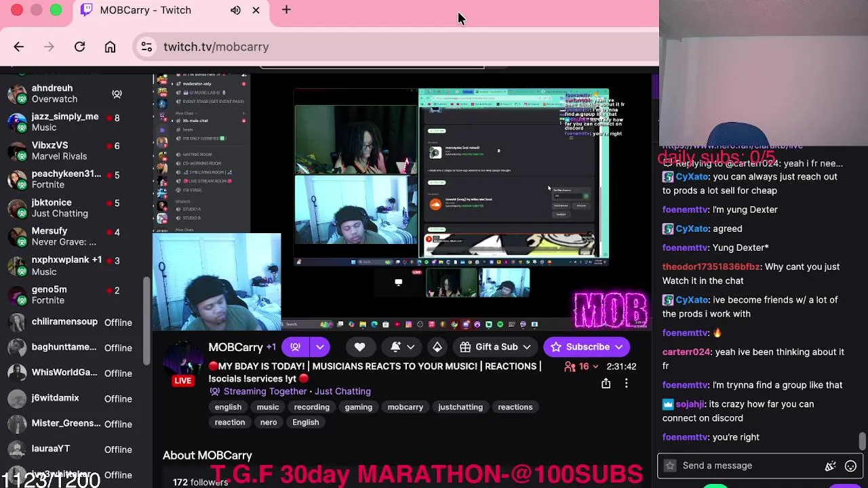The width and height of the screenshot is (868, 488).
Task: Open theodor17351836bfbz username in chat
Action: (x=711, y=266)
